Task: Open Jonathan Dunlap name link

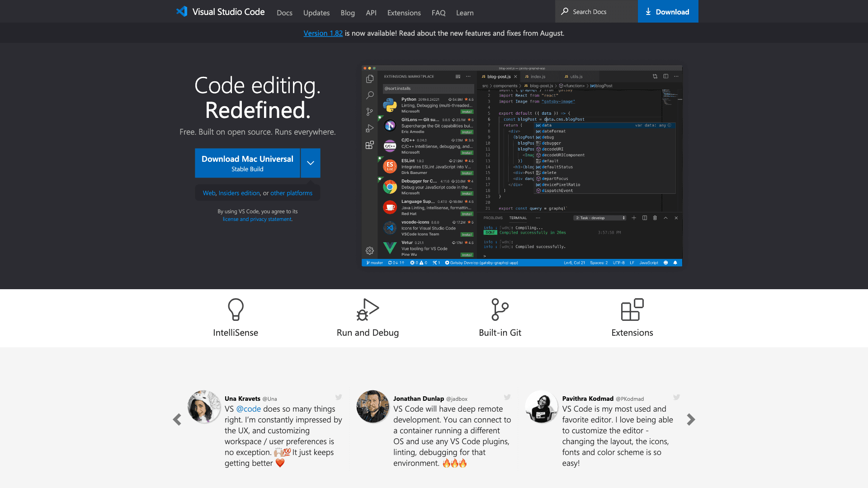Action: click(419, 399)
